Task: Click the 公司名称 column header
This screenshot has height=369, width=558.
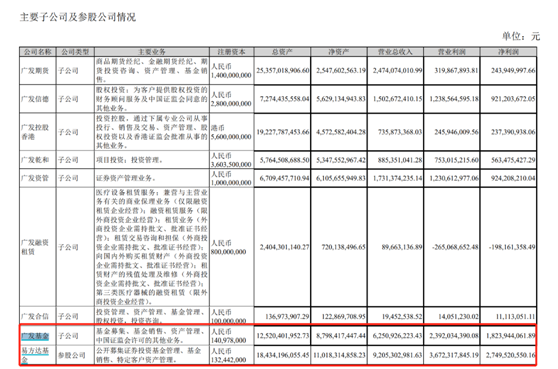Action: pyautogui.click(x=38, y=52)
